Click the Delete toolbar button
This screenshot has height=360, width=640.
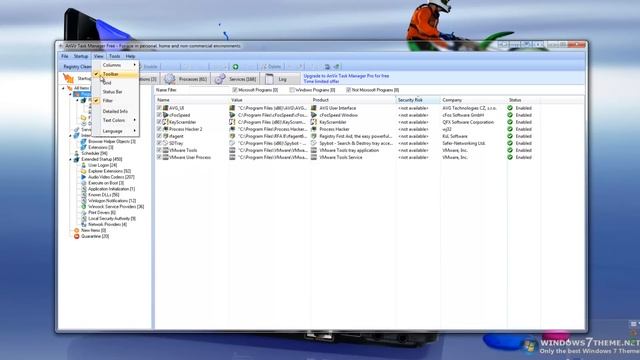tap(271, 67)
